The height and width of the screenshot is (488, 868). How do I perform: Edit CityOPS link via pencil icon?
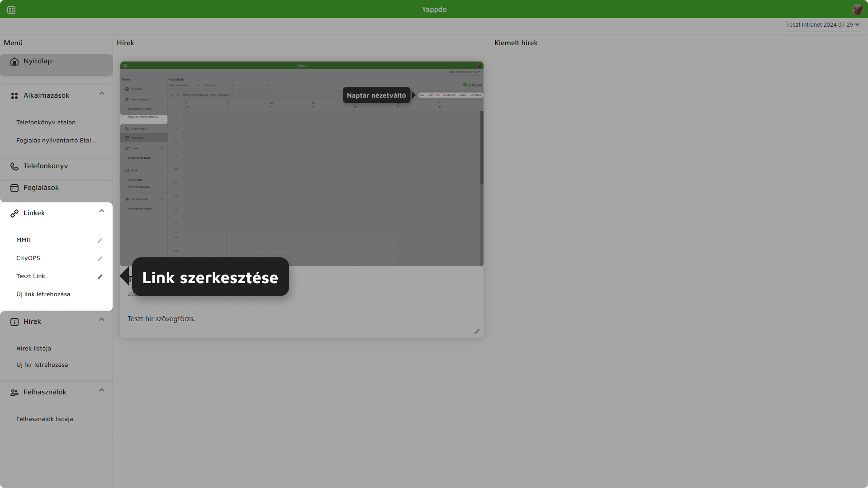click(x=100, y=259)
